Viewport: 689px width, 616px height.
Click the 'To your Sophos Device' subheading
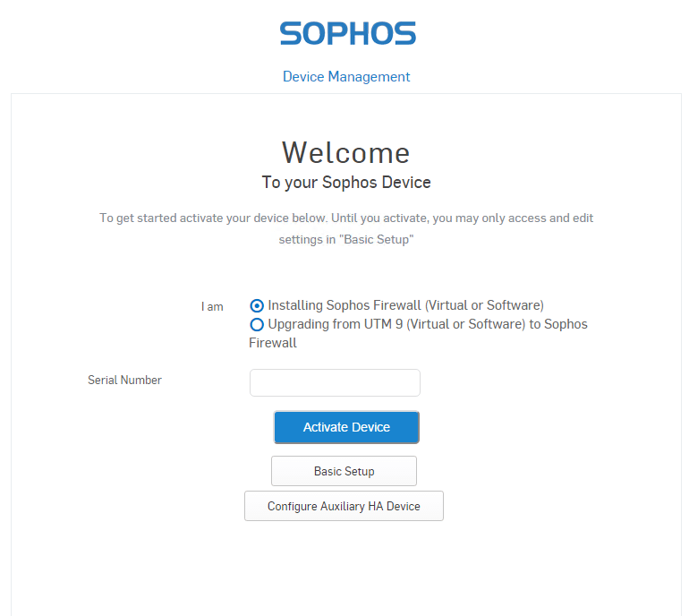tap(346, 183)
